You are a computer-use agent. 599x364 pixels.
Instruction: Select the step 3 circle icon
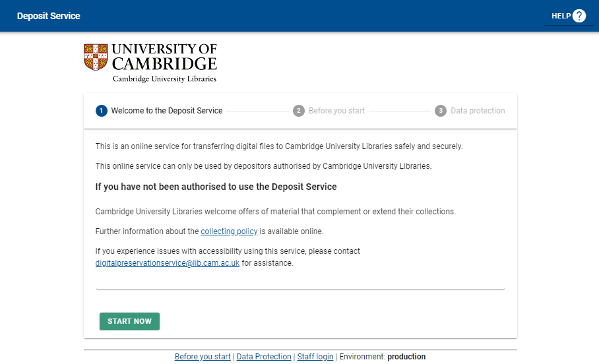pyautogui.click(x=441, y=111)
